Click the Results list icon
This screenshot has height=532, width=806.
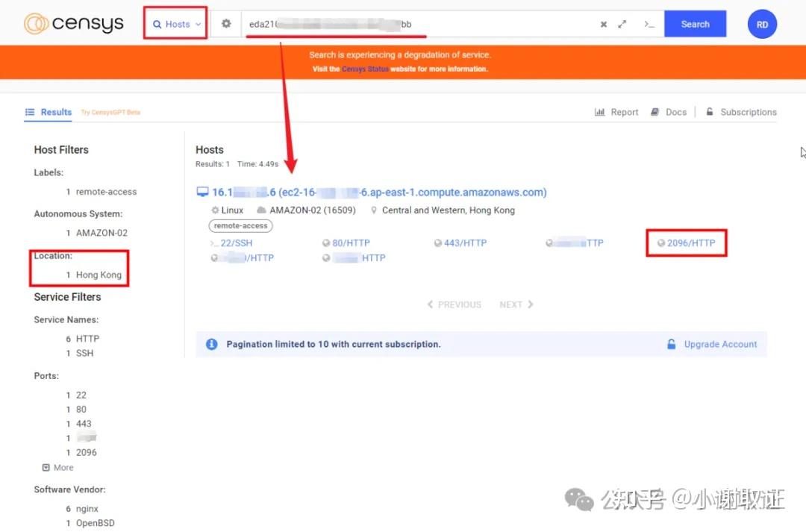(x=30, y=112)
